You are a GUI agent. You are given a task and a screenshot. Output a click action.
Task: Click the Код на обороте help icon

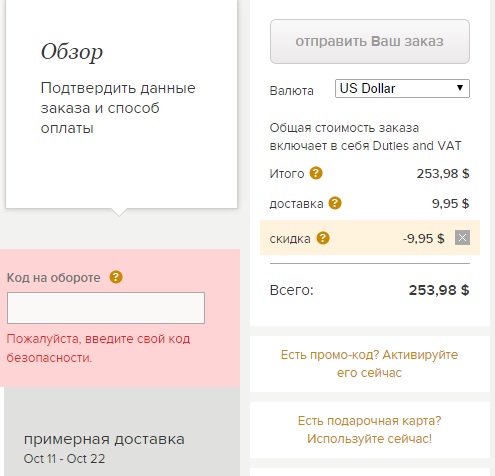point(116,277)
